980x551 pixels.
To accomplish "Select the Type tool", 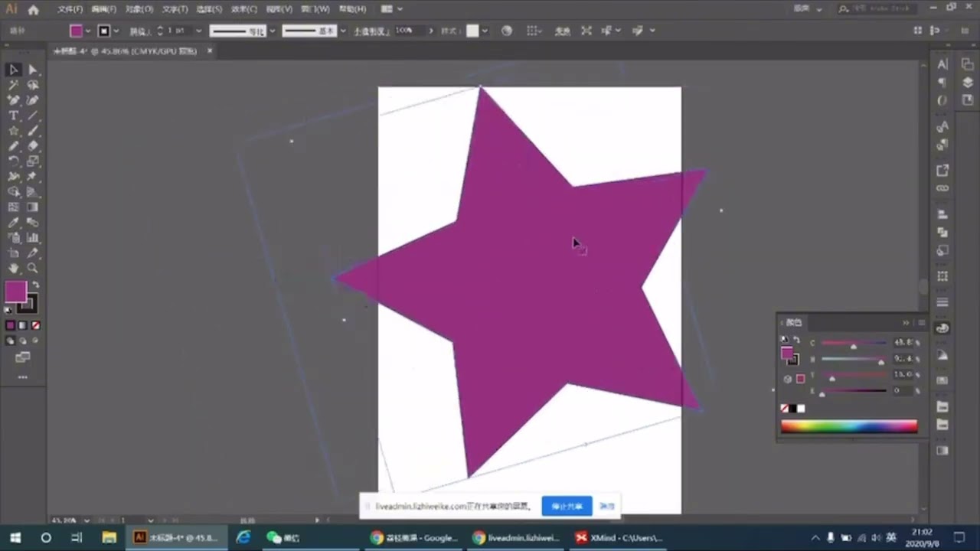I will (14, 116).
